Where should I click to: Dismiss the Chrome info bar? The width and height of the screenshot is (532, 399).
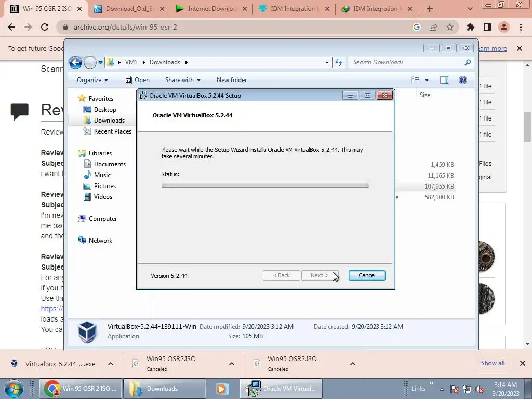coord(519,48)
